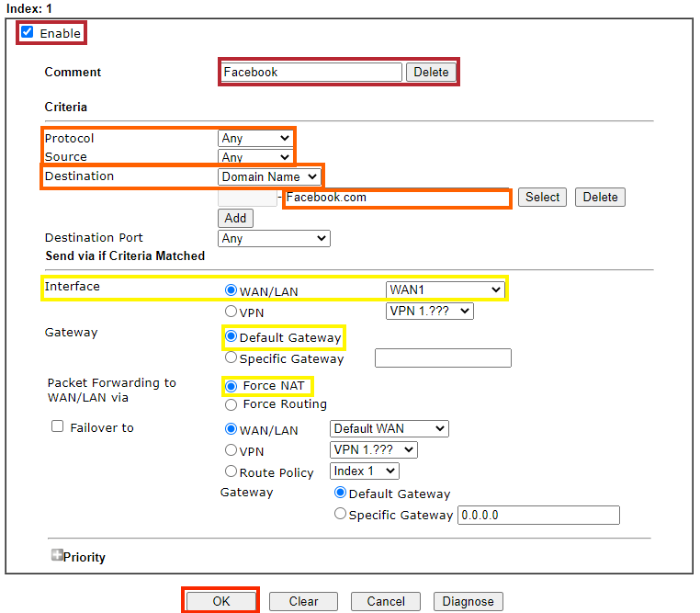Click the Cancel button
700x613 pixels.
pos(386,601)
